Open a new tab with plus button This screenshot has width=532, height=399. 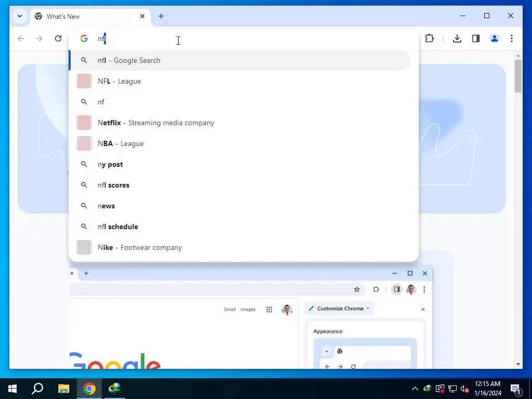tap(161, 16)
